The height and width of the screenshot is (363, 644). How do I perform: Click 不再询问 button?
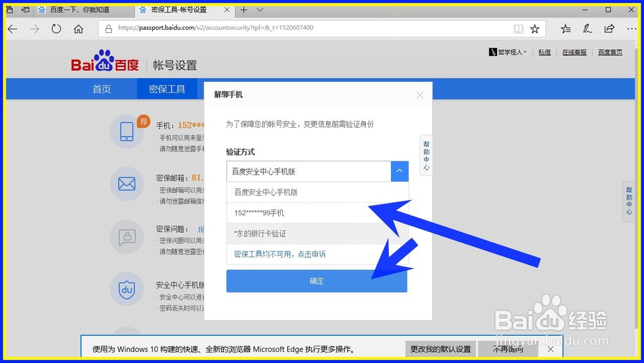click(508, 349)
